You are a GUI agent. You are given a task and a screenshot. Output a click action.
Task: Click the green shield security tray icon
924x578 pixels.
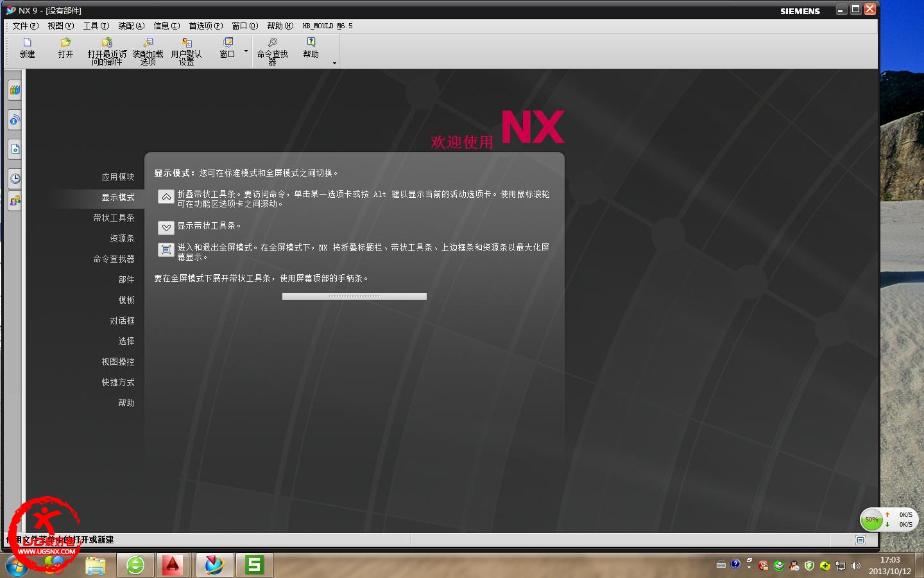810,566
